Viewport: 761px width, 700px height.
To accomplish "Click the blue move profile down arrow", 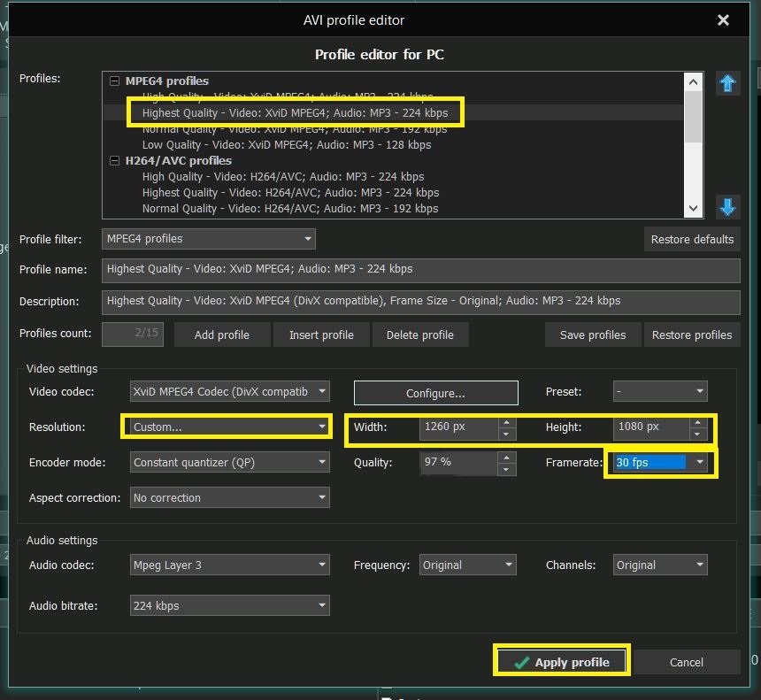I will point(727,207).
